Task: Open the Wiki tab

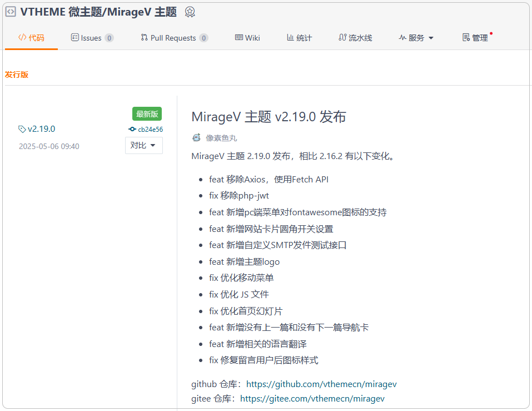Action: pyautogui.click(x=247, y=38)
